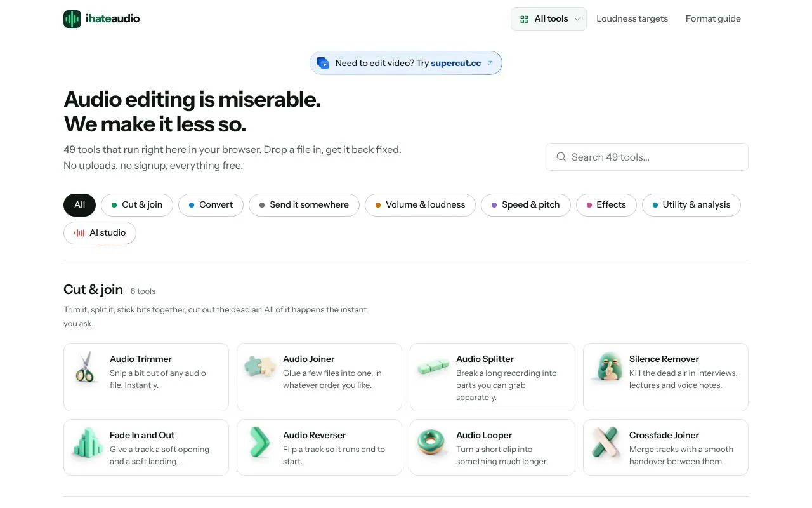Filter by Effects category
Image resolution: width=812 pixels, height=508 pixels.
[x=606, y=205]
